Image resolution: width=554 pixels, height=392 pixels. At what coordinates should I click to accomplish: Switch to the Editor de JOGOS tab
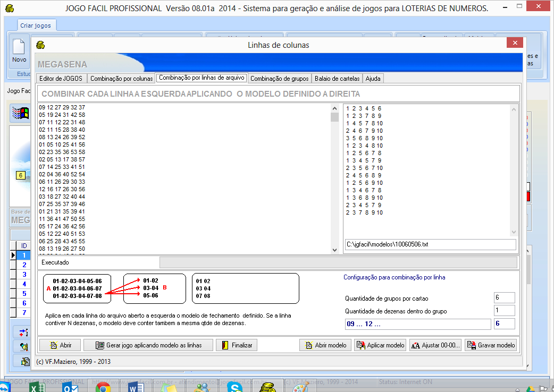pos(61,79)
